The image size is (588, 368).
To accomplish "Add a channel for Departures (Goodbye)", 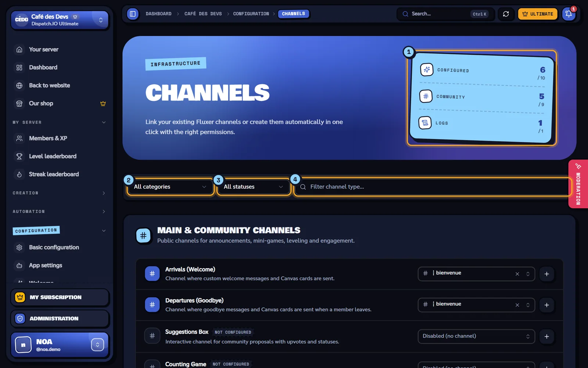I will [546, 305].
